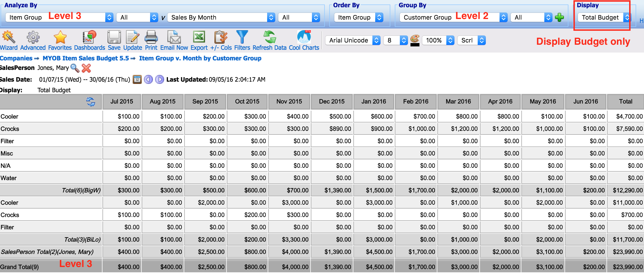The width and height of the screenshot is (644, 274).
Task: Click the Update notepad icon
Action: [x=132, y=37]
